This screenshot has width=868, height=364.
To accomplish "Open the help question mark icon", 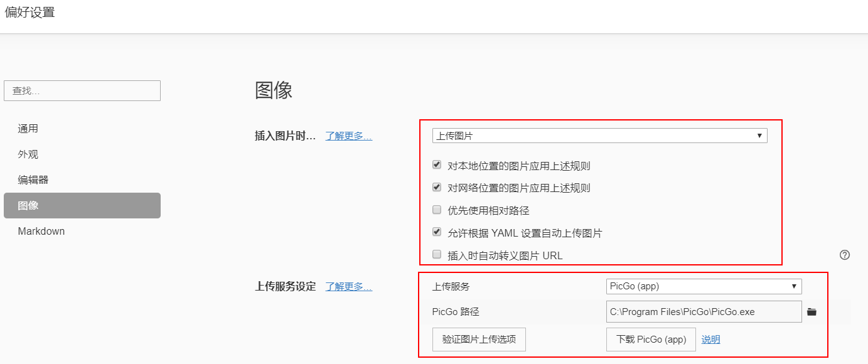I will click(845, 255).
